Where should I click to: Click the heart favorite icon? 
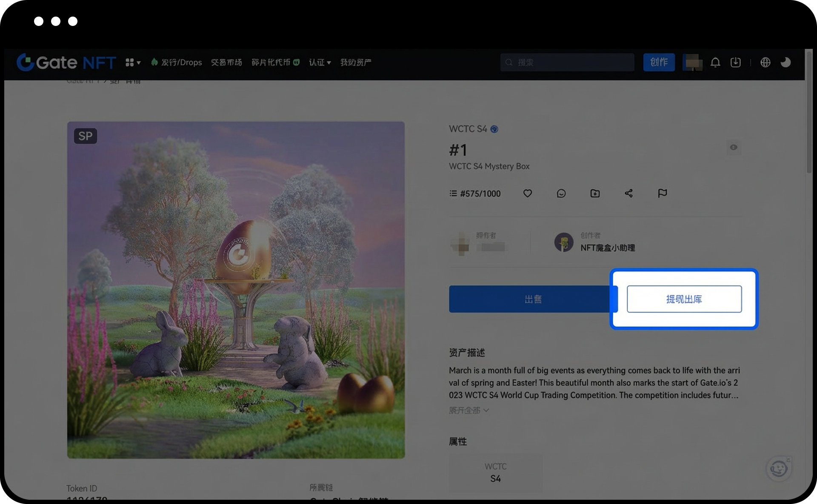pyautogui.click(x=527, y=194)
